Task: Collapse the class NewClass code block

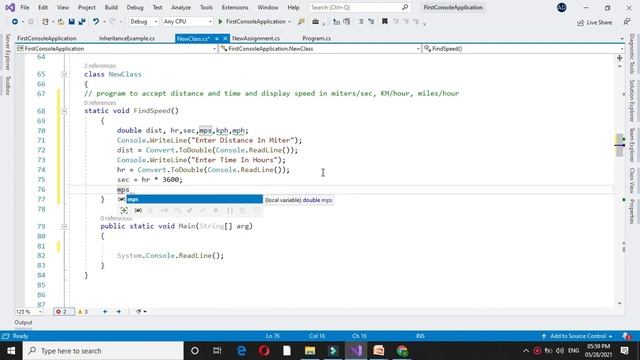Action: (64, 74)
